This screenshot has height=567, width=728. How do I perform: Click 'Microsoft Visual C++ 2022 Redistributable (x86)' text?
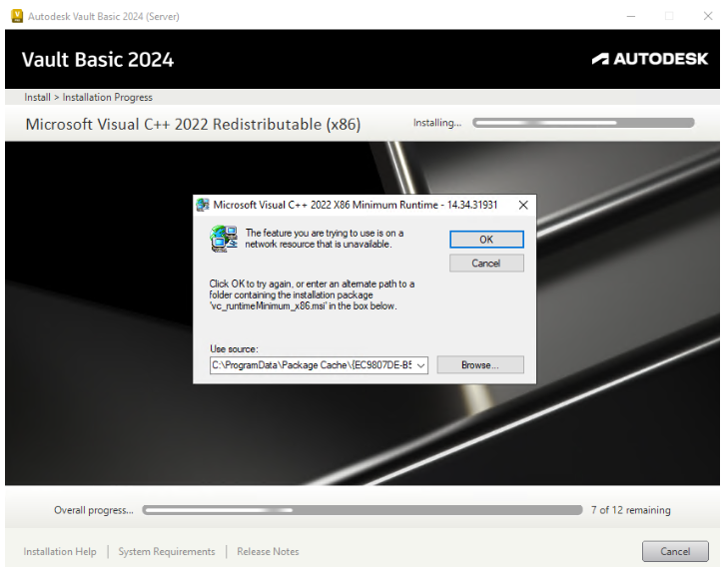click(x=193, y=125)
